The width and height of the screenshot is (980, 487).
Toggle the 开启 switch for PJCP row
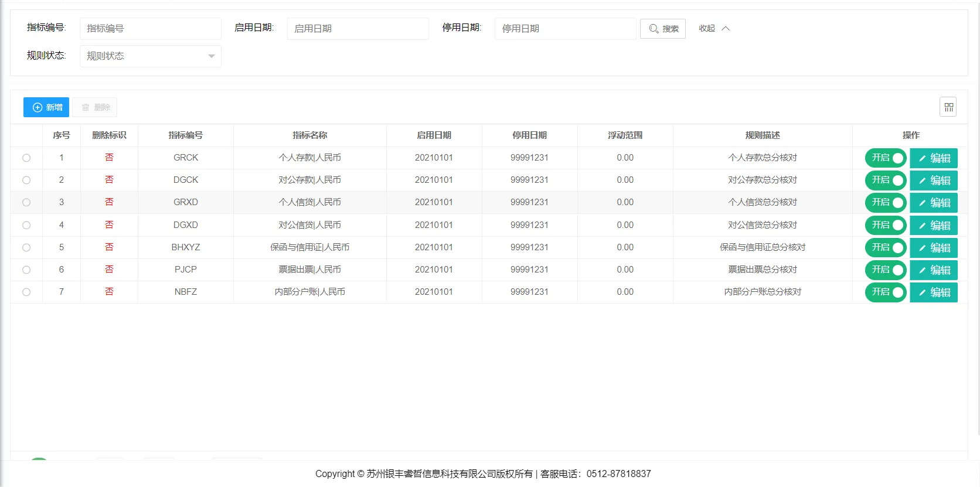886,270
